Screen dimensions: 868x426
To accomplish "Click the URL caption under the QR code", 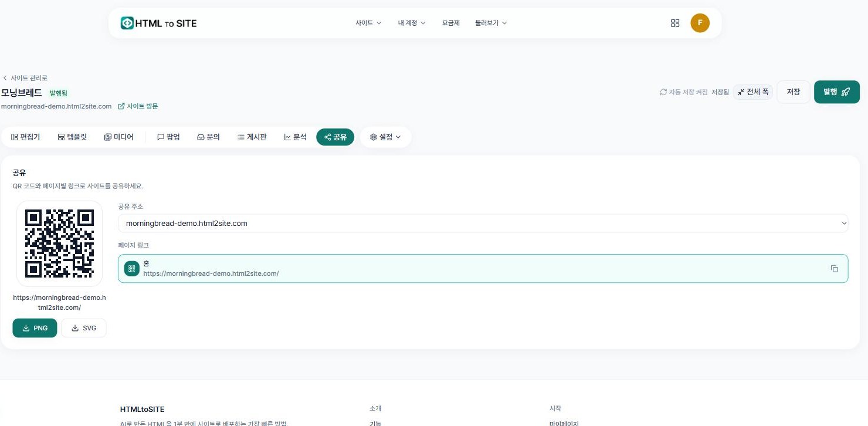I will pyautogui.click(x=59, y=303).
